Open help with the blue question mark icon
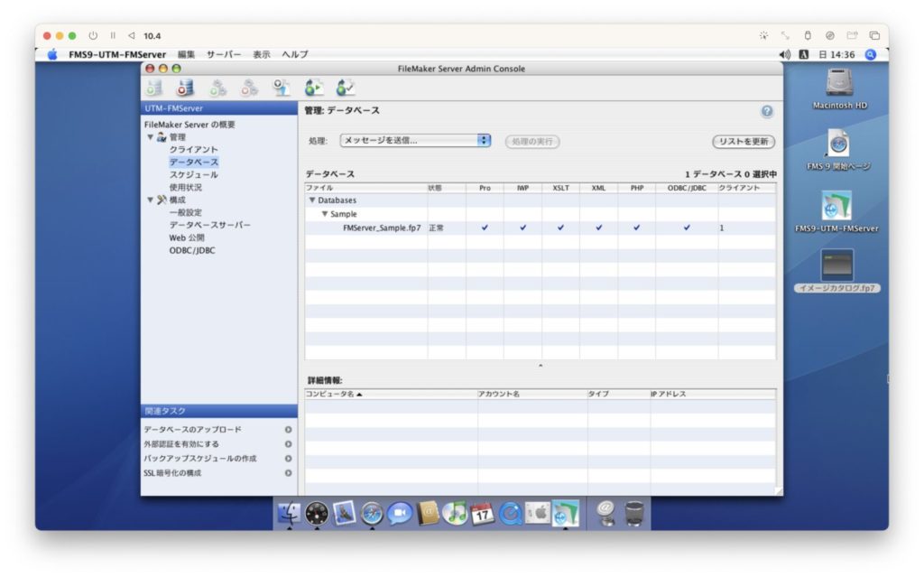This screenshot has height=577, width=924. (767, 111)
